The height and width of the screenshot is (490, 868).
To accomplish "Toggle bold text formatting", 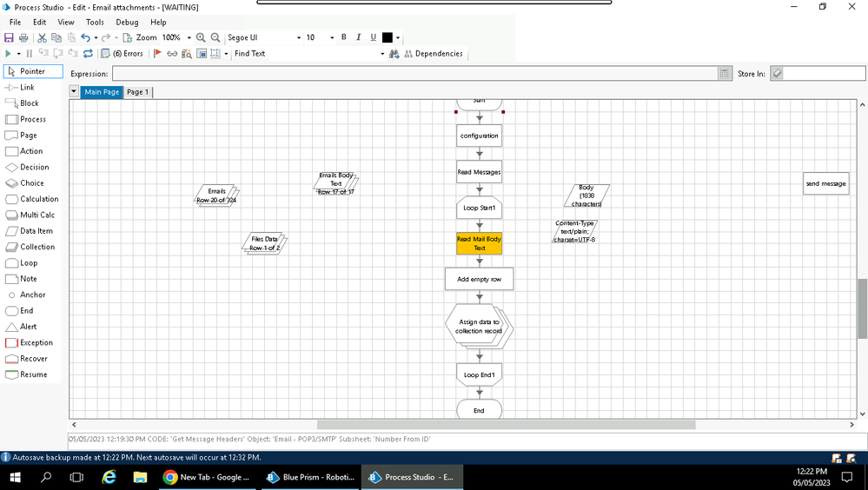I will 344,37.
